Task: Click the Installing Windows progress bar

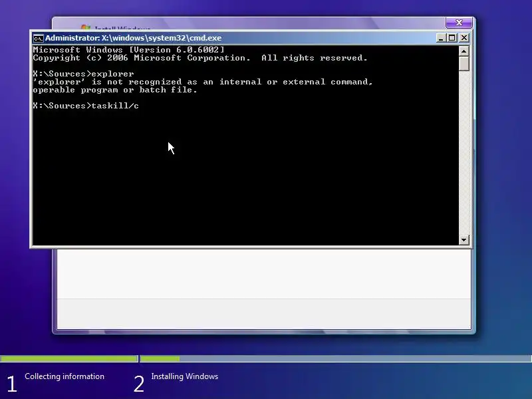Action: [x=336, y=358]
